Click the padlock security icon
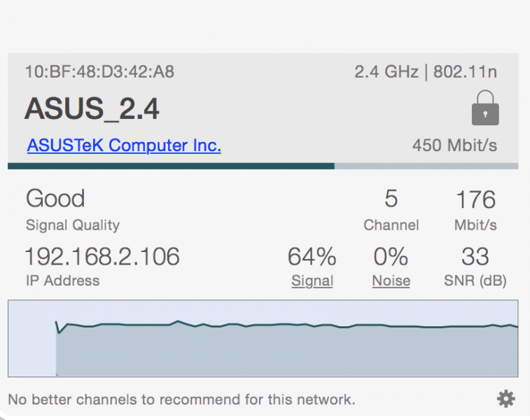The image size is (530, 420). [x=485, y=108]
